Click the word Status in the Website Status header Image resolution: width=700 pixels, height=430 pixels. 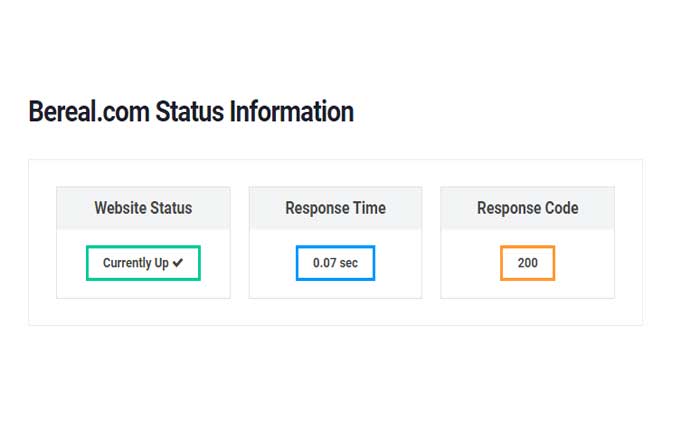pos(171,208)
